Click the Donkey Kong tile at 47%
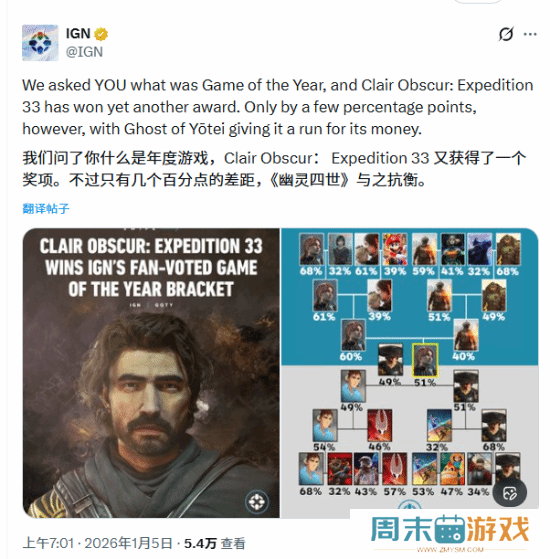Image resolution: width=550 pixels, height=559 pixels. pyautogui.click(x=452, y=469)
